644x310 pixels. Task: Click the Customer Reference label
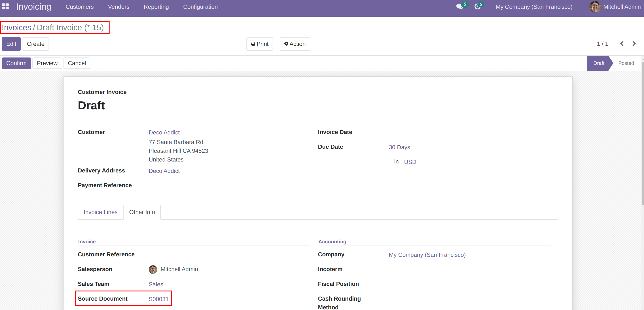[106, 255]
